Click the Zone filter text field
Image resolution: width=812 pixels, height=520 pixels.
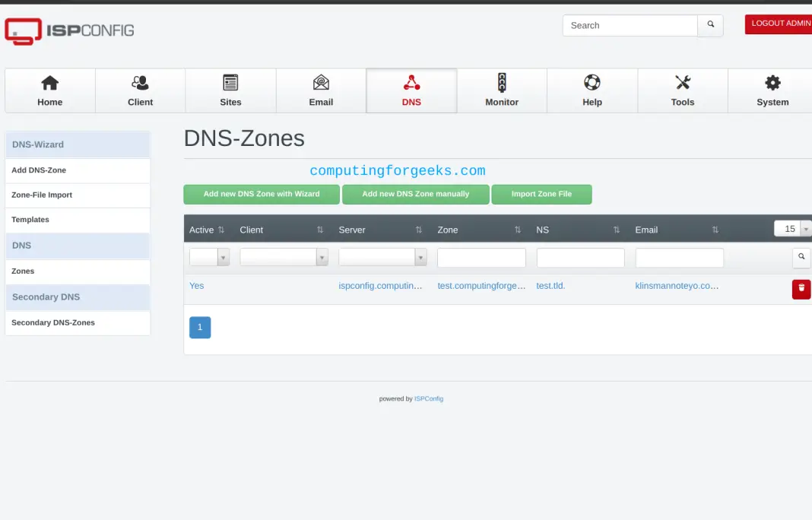(481, 258)
